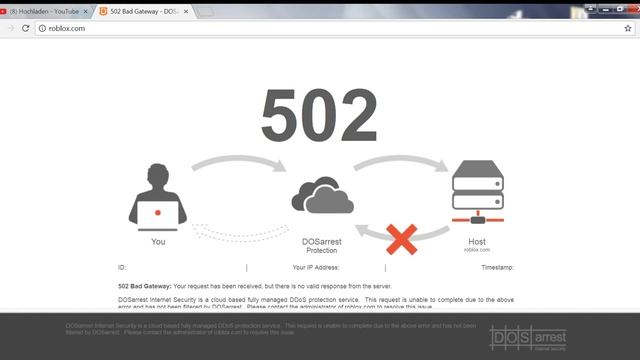Click the DOSarrest Internet Security paragraph

point(316,303)
